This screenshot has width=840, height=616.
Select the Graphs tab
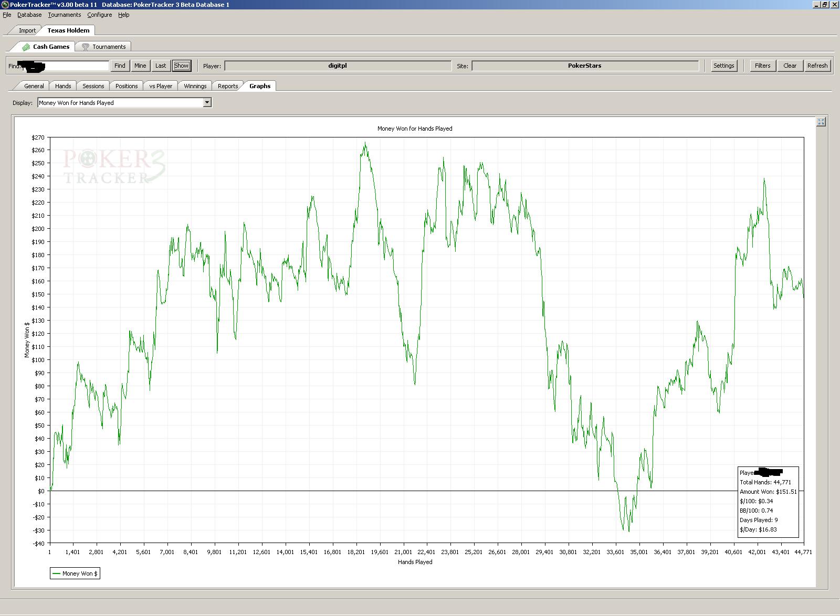pos(260,86)
